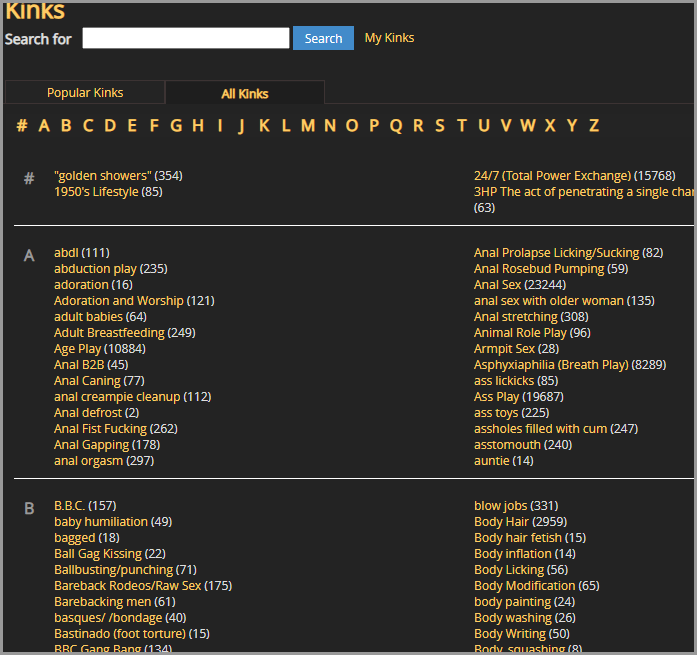Select the Animal Role Play link
Image resolution: width=697 pixels, height=655 pixels.
[x=520, y=333]
